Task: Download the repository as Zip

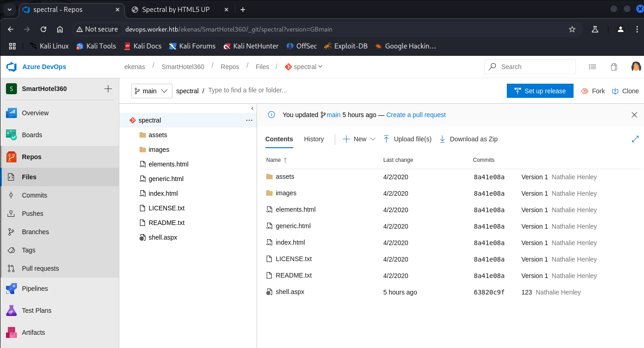Action: coord(468,139)
